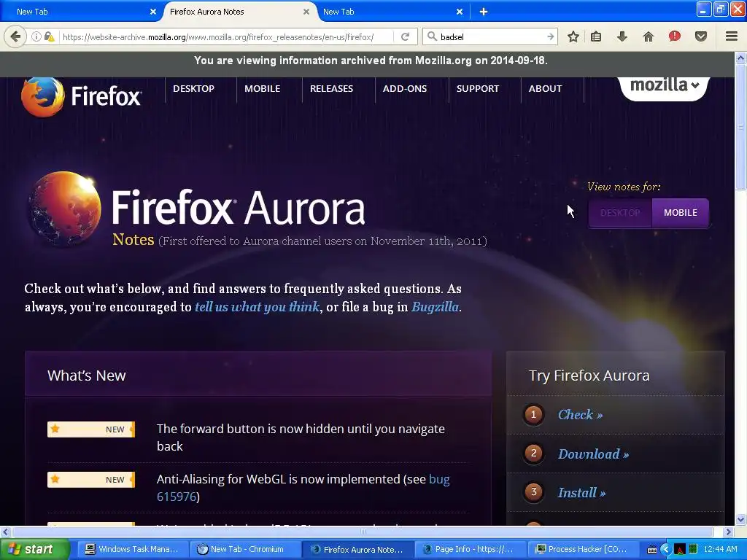Screen dimensions: 747x560
Task: Follow the tell us what you think link
Action: 257,307
